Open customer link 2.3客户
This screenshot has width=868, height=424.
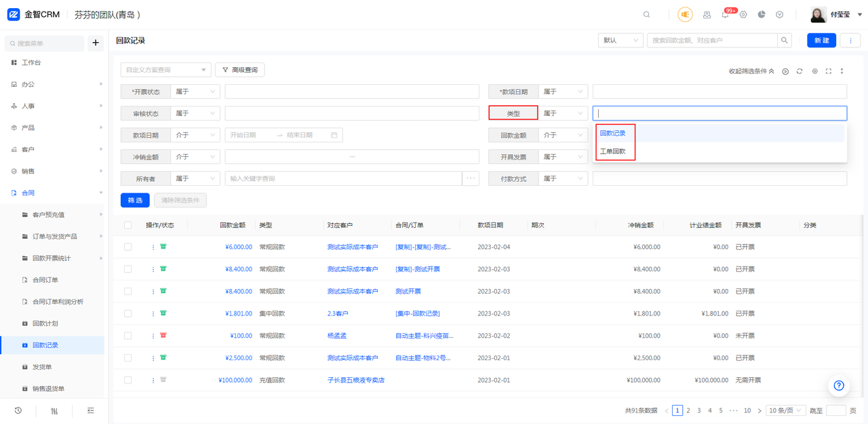(x=338, y=313)
